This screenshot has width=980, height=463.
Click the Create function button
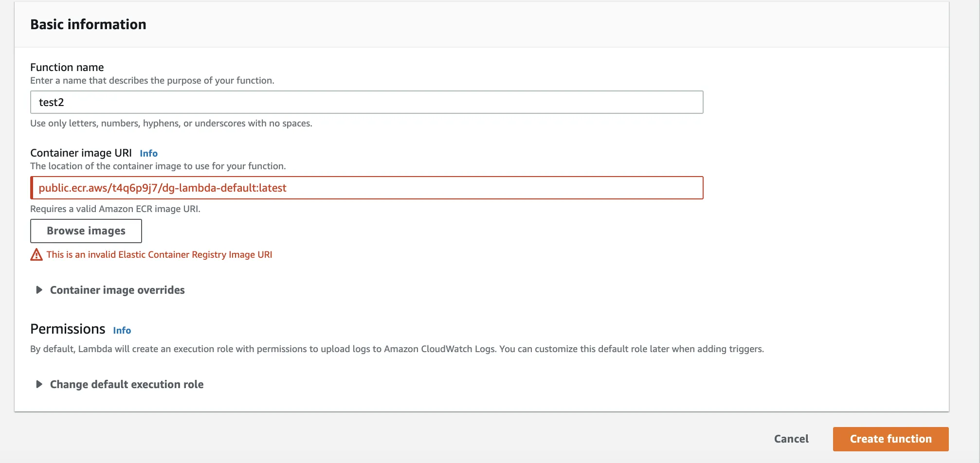click(x=890, y=439)
